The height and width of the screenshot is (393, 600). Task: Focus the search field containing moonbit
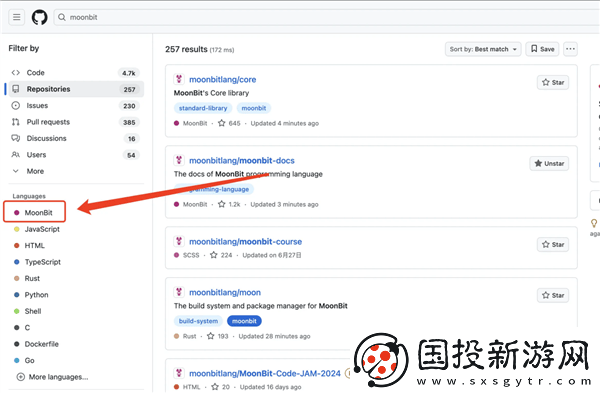(x=326, y=17)
